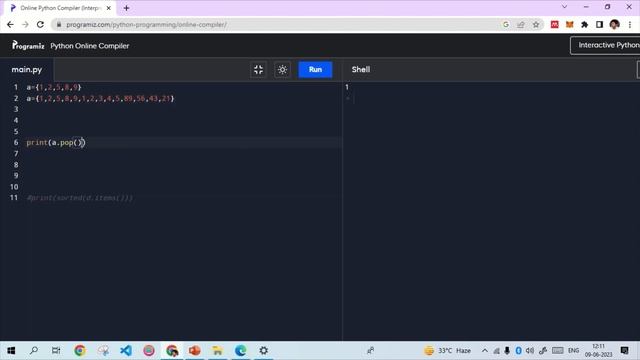Click the site lock icon in address bar
This screenshot has width=640, height=360.
click(x=59, y=24)
